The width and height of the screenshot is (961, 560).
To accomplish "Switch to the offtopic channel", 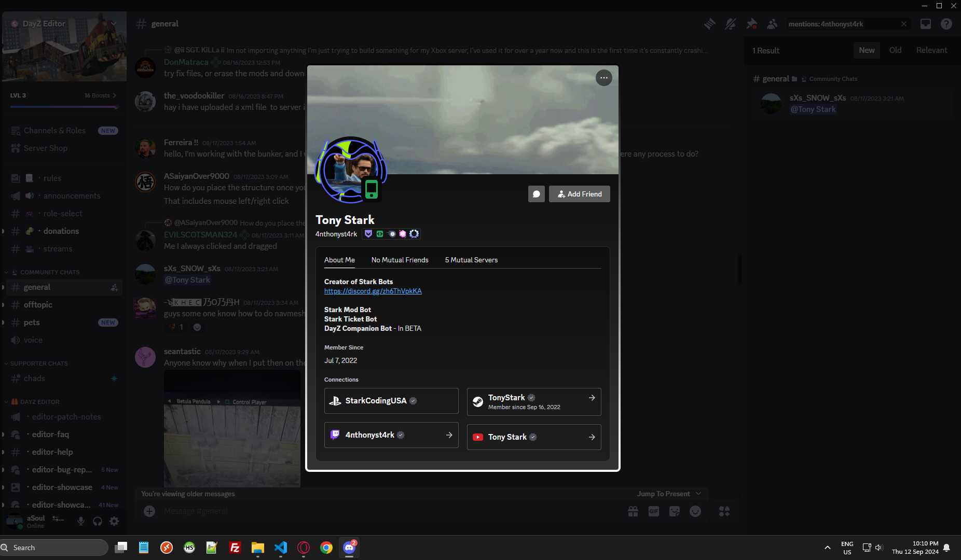I will tap(64, 305).
